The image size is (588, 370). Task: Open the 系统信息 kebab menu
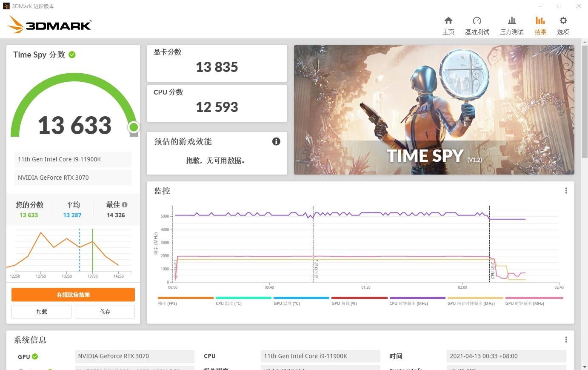[x=566, y=339]
